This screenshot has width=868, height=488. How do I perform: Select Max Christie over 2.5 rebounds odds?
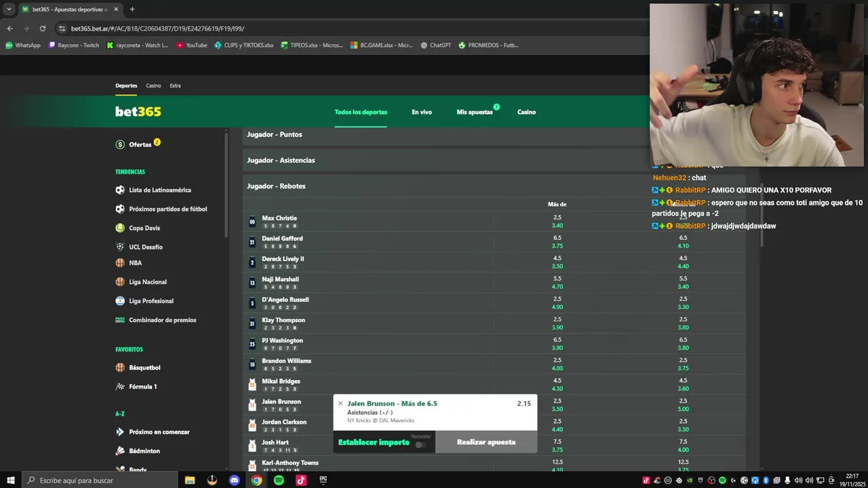click(557, 222)
